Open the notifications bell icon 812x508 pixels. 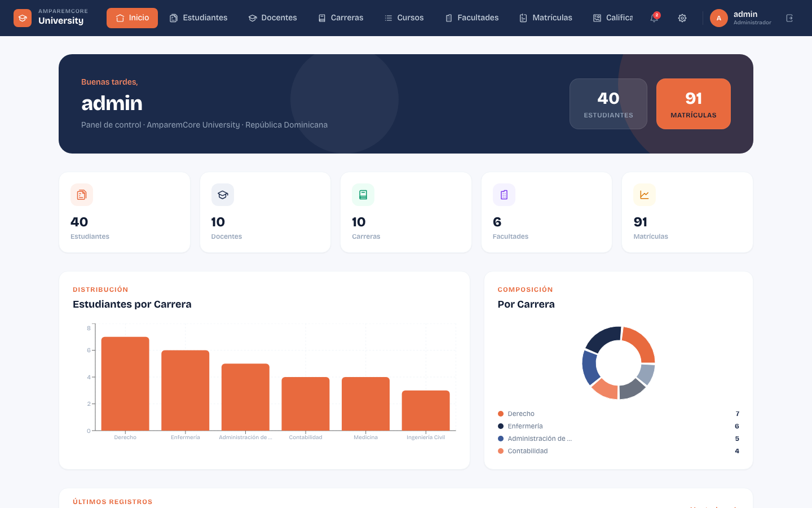(654, 18)
